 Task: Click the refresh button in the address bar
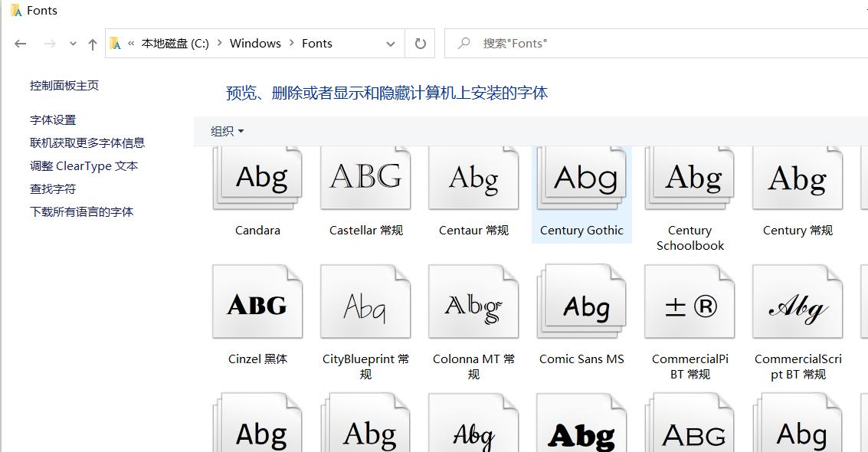(x=419, y=44)
